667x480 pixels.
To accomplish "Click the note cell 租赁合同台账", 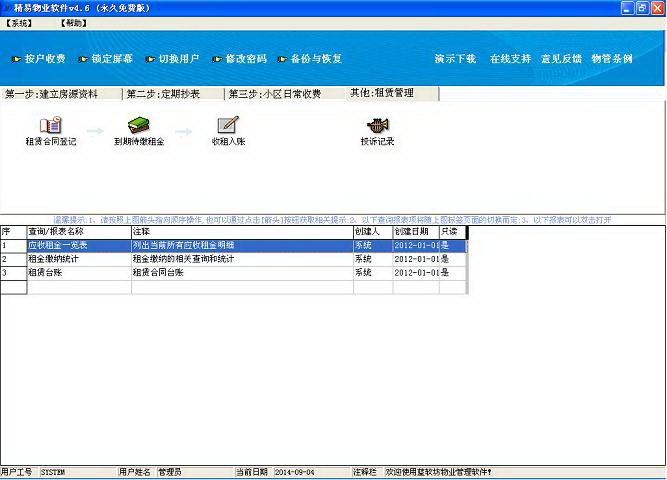I will point(242,273).
